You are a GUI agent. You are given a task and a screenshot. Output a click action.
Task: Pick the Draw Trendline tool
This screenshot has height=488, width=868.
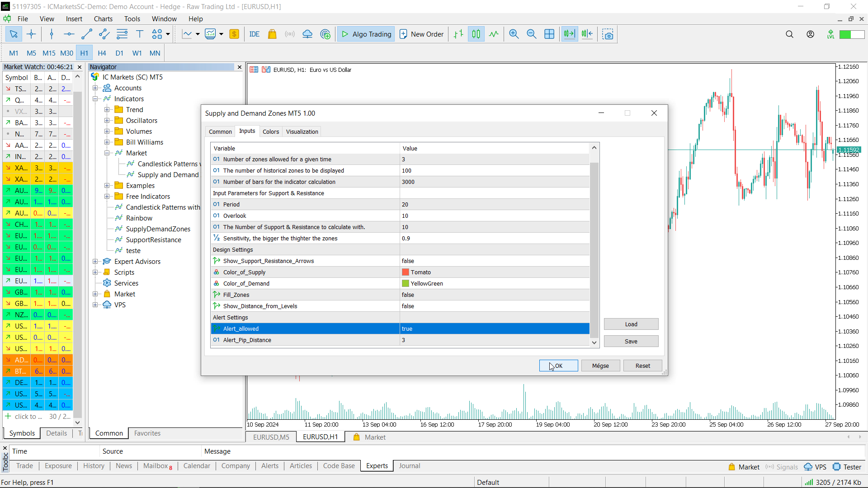pyautogui.click(x=87, y=34)
